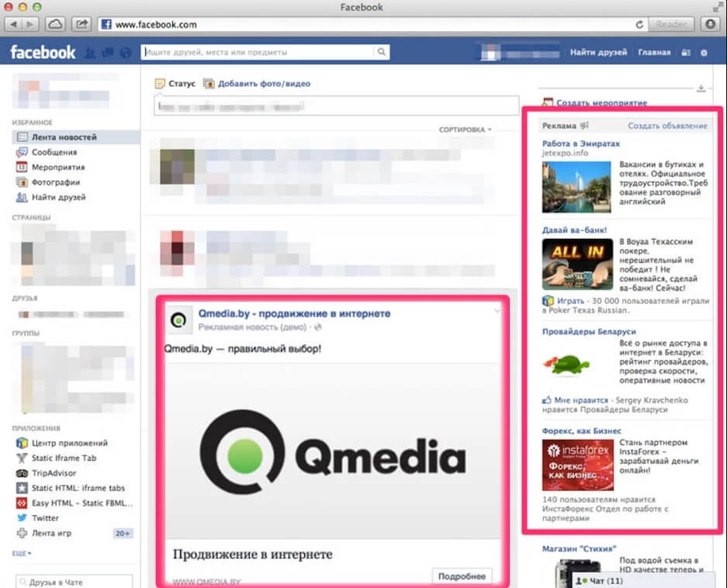Click the thumbs-up icon beside Мне нравится
This screenshot has width=727, height=588.
(x=547, y=399)
